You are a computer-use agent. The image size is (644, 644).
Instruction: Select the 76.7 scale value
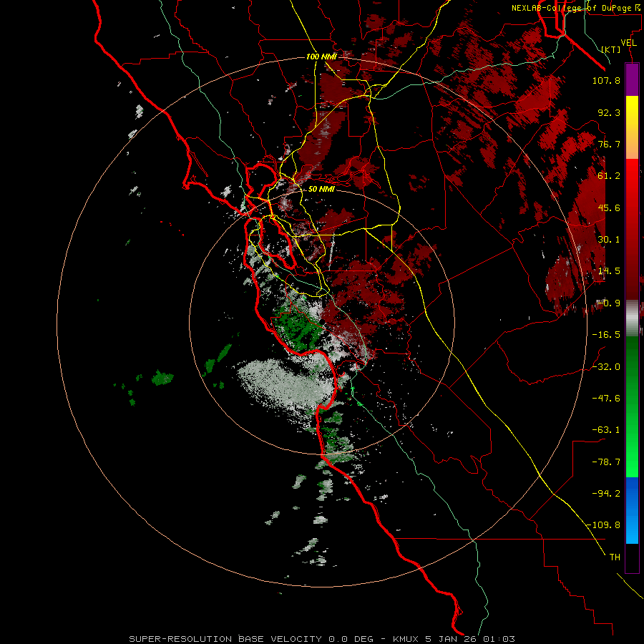tap(609, 144)
